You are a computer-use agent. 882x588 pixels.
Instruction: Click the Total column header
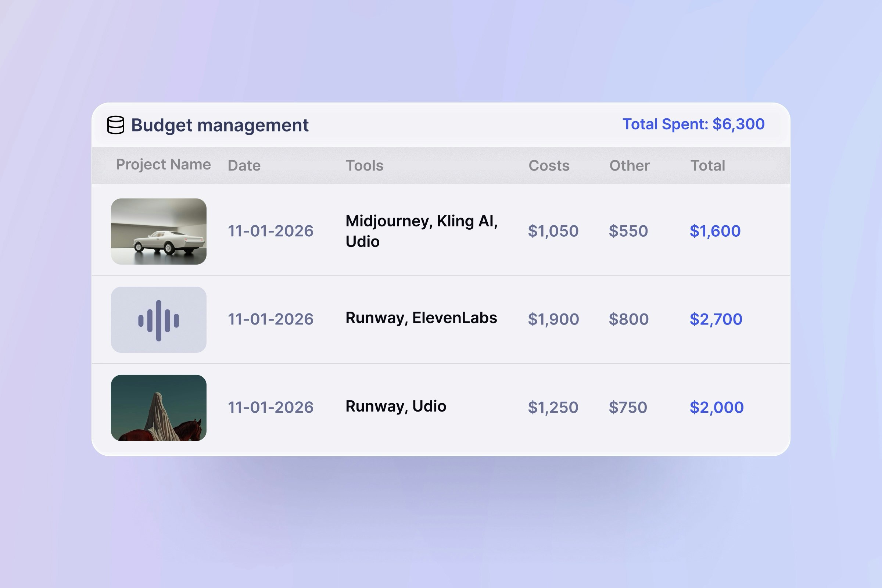(x=708, y=165)
